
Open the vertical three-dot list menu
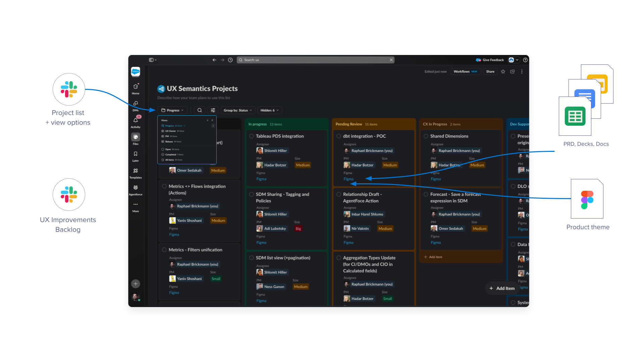(522, 71)
